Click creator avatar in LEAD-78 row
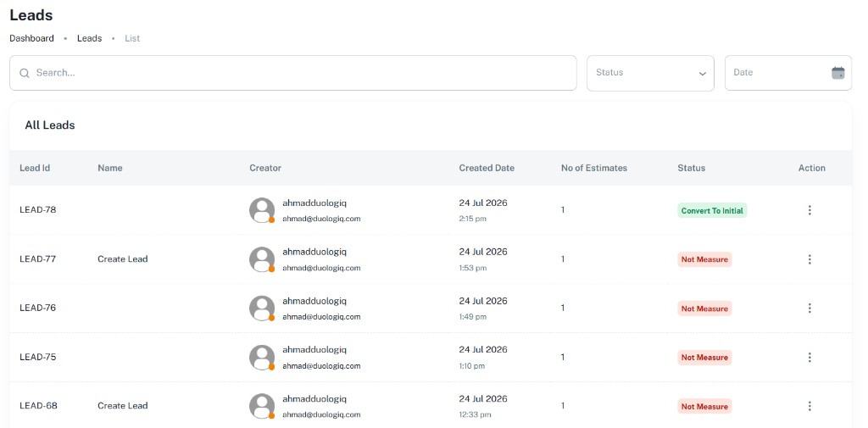Viewport: 868px width, 428px height. pyautogui.click(x=262, y=210)
